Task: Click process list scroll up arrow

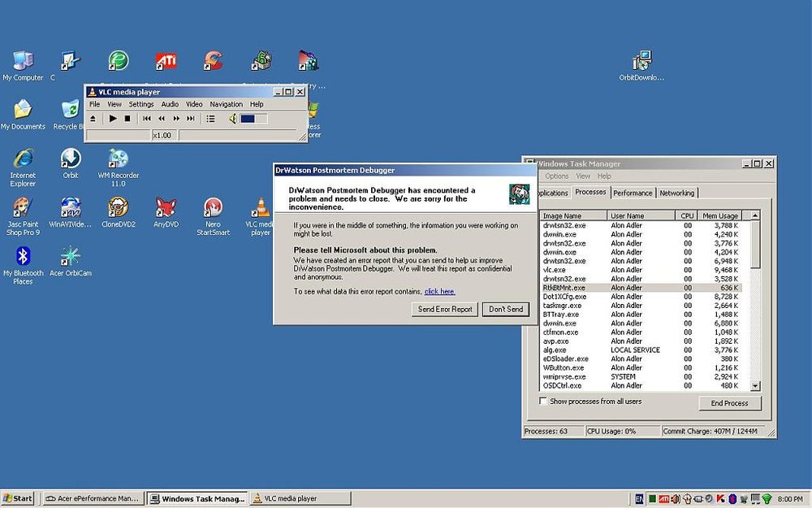Action: click(x=755, y=215)
